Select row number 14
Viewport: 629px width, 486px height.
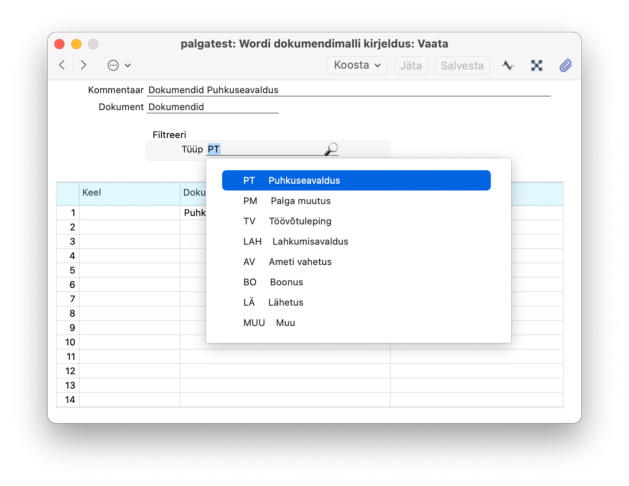(69, 400)
